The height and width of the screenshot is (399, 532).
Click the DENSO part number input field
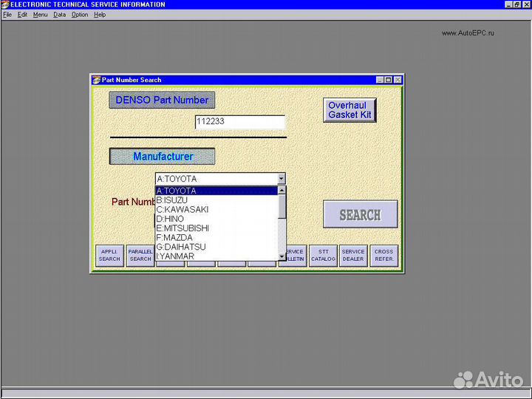click(x=239, y=123)
